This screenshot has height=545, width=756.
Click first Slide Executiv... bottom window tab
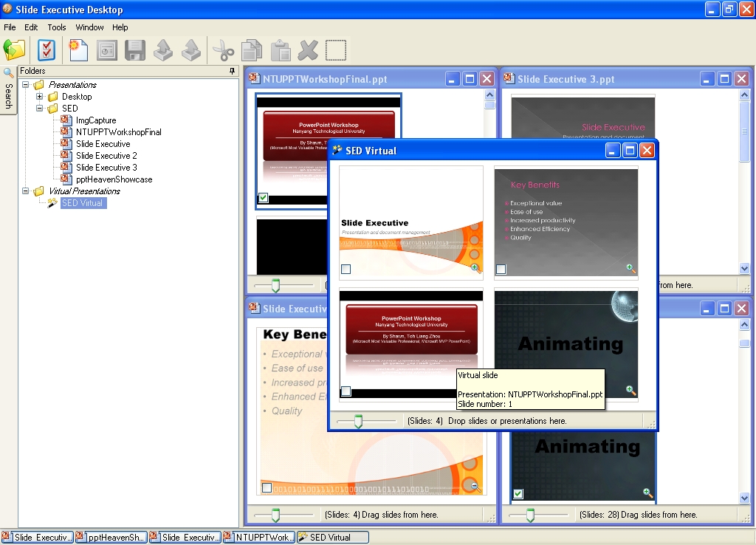pyautogui.click(x=37, y=538)
